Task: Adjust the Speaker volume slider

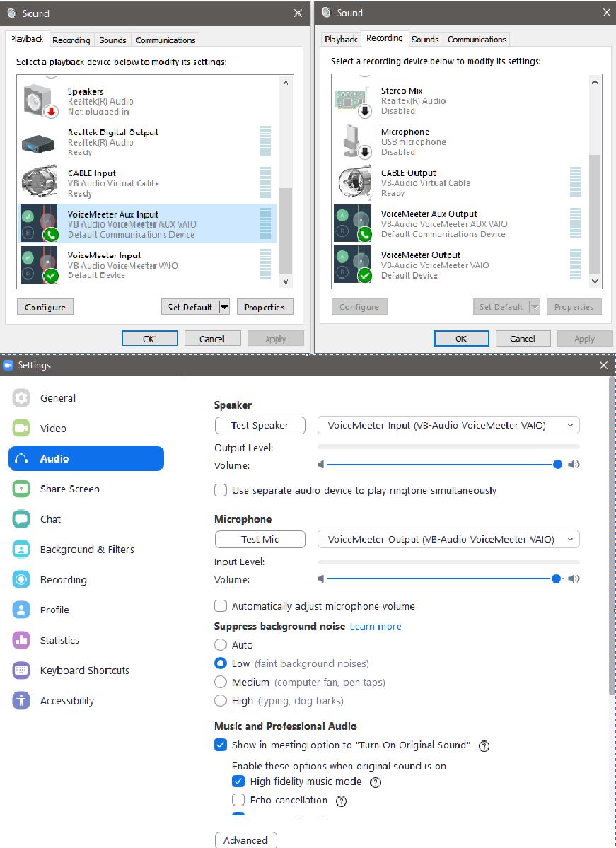Action: 557,464
